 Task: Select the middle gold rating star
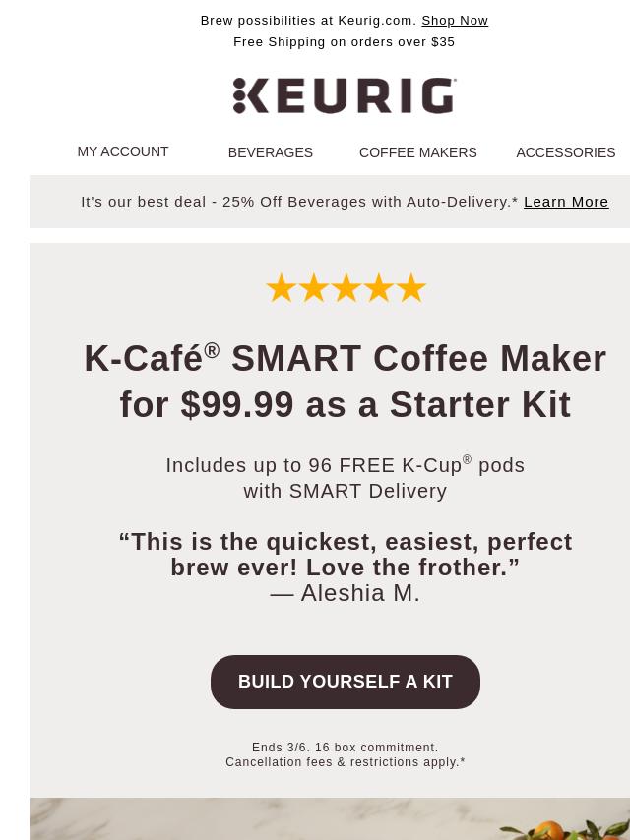click(x=346, y=287)
